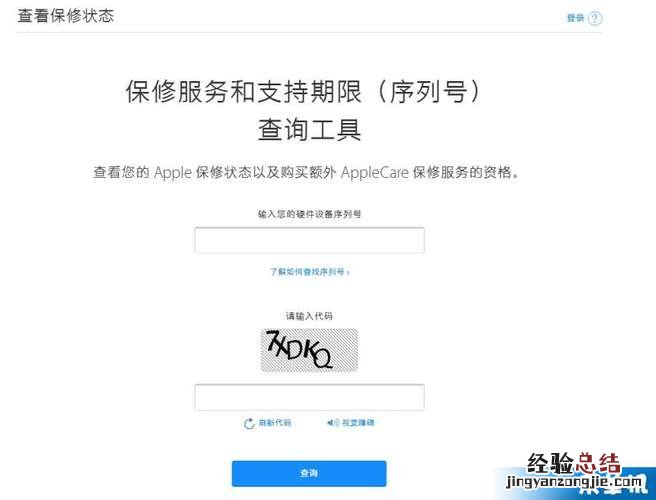Focus the hardware serial number input field

click(x=310, y=240)
